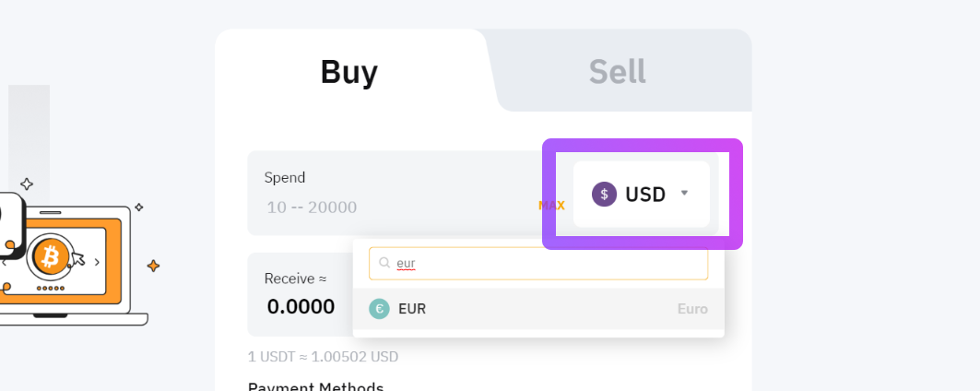980x391 pixels.
Task: Click the 1 USDT exchange rate text
Action: (x=323, y=357)
